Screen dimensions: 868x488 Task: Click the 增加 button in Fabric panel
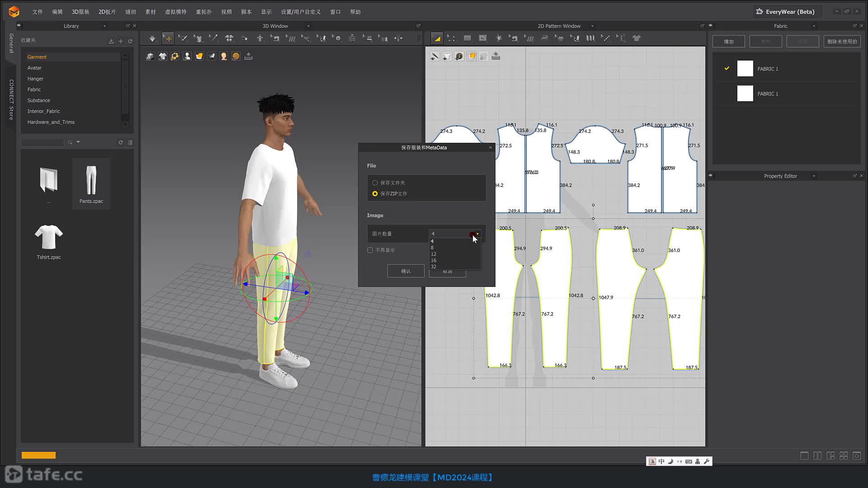(729, 42)
